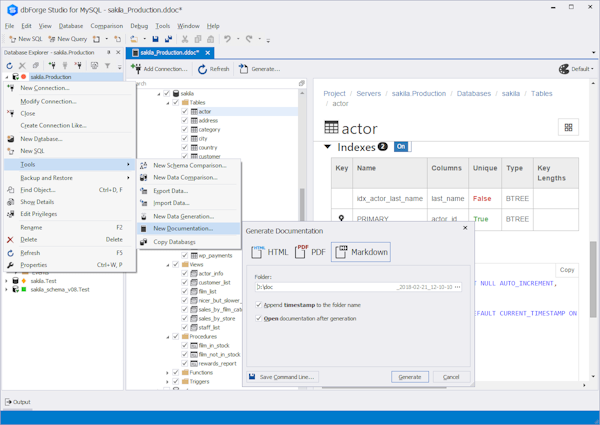Switch to the sakila_Production.ddoc tab
Image resolution: width=600 pixels, height=425 pixels.
170,53
